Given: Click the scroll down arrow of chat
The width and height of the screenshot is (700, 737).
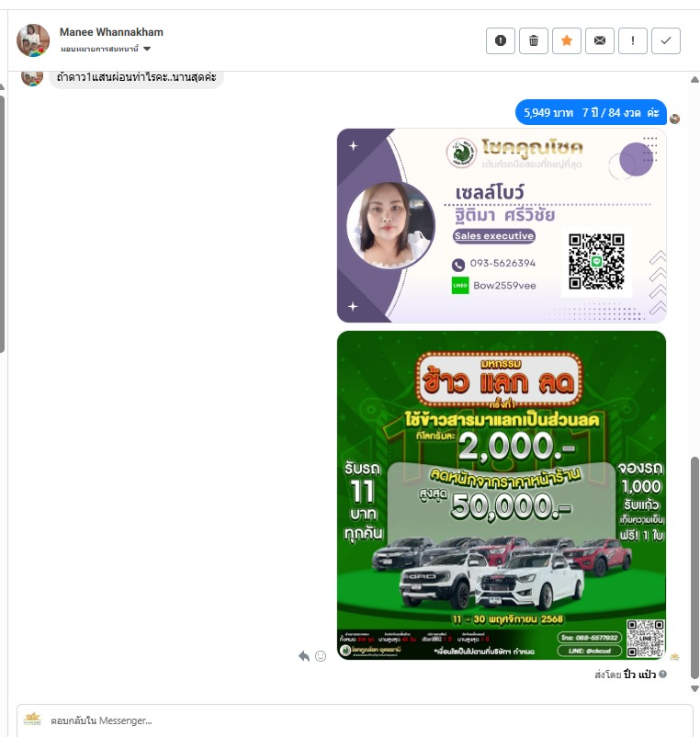Looking at the screenshot, I should pos(694,688).
